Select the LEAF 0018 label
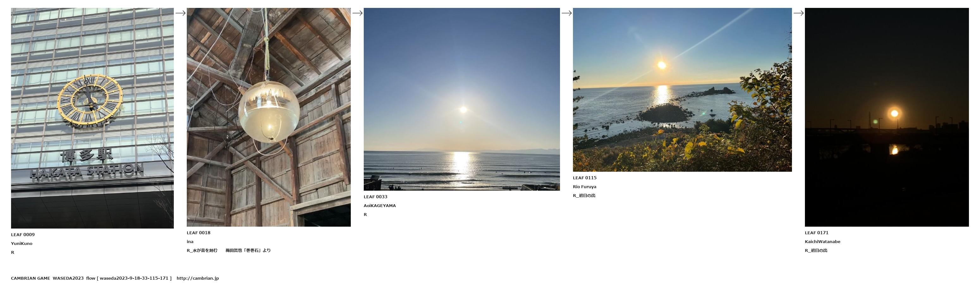This screenshot has width=980, height=286. click(198, 233)
